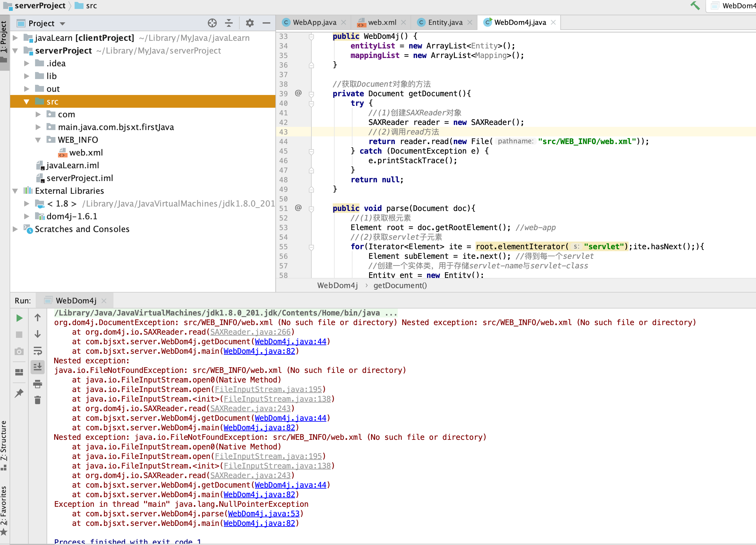Collapse the src folder arrow
The width and height of the screenshot is (756, 545).
tap(27, 102)
